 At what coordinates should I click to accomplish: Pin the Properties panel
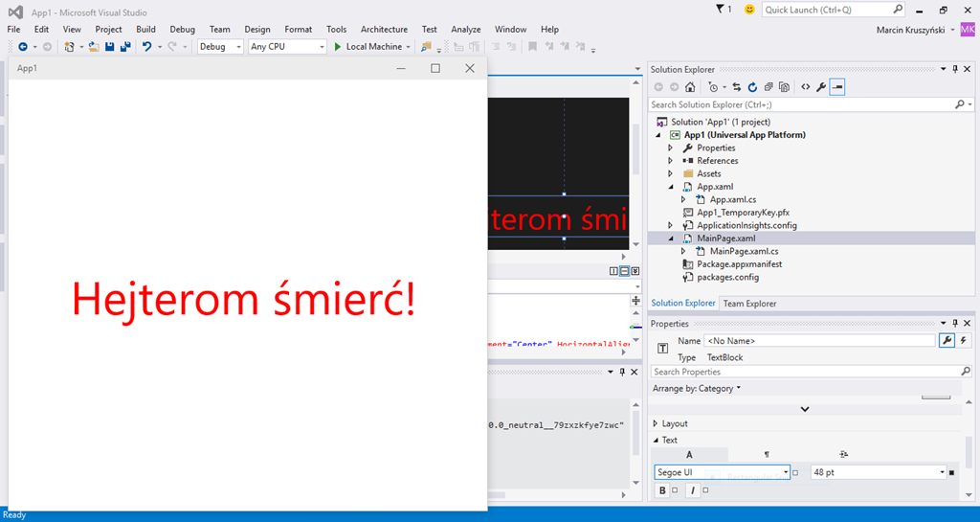pos(955,324)
